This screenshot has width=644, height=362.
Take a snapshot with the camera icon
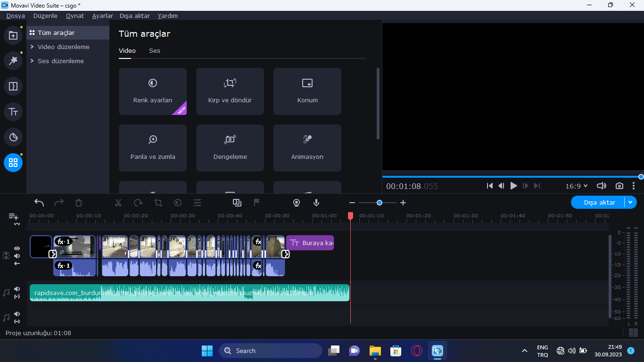tap(619, 186)
